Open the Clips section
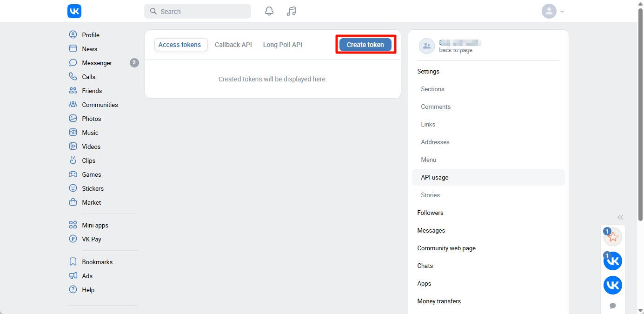The height and width of the screenshot is (314, 644). [88, 160]
